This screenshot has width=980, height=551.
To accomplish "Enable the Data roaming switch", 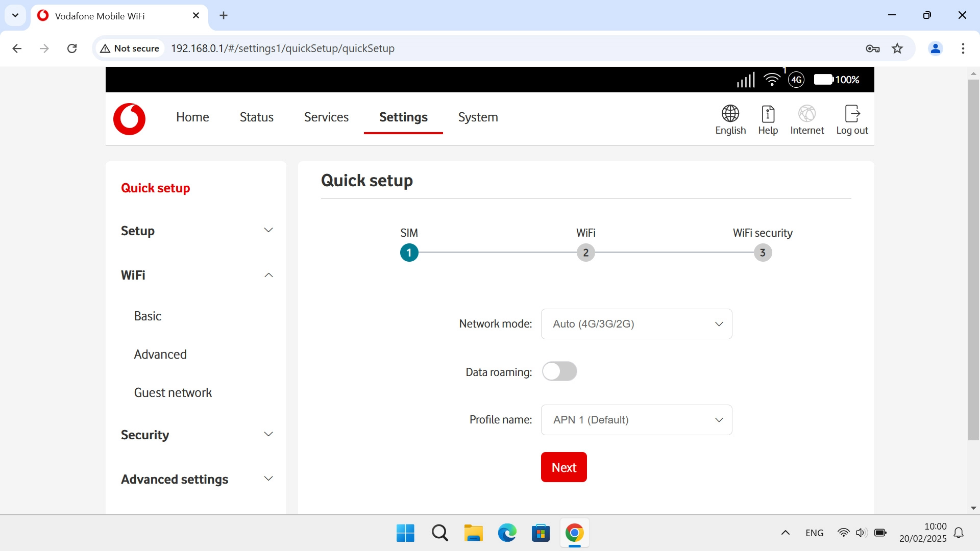I will pyautogui.click(x=559, y=371).
